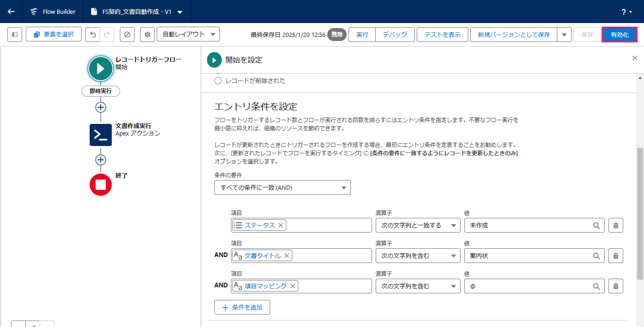This screenshot has width=644, height=327.
Task: Click the back arrow icon
Action: tap(11, 12)
